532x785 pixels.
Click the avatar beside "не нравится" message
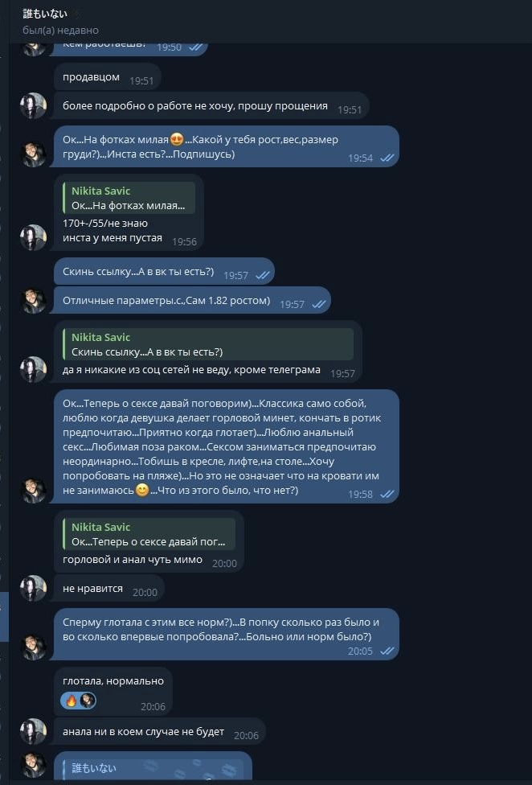pos(33,588)
